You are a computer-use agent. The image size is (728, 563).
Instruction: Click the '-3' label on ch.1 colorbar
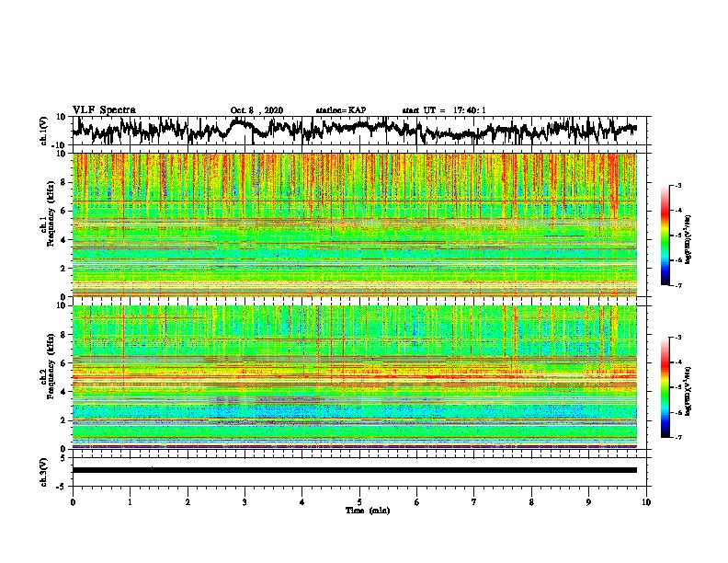pyautogui.click(x=677, y=185)
